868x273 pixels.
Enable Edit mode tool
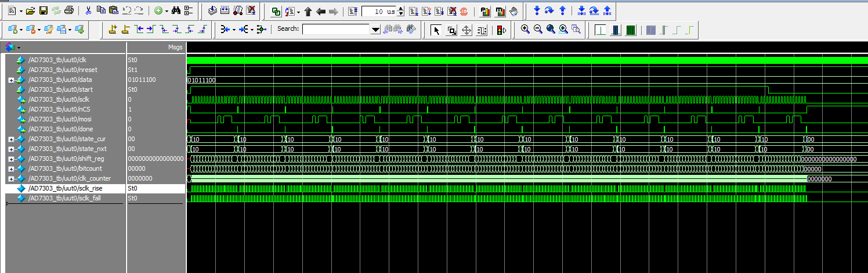pyautogui.click(x=482, y=30)
